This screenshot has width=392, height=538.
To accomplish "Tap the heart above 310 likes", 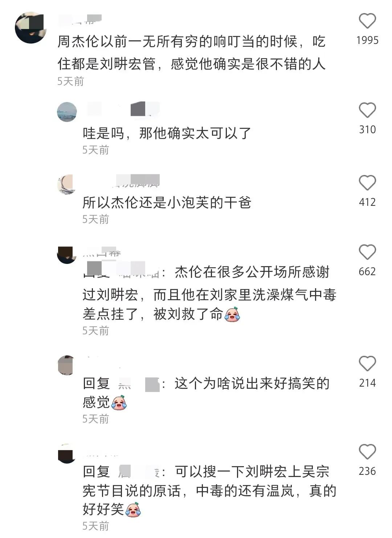I will coord(367,110).
